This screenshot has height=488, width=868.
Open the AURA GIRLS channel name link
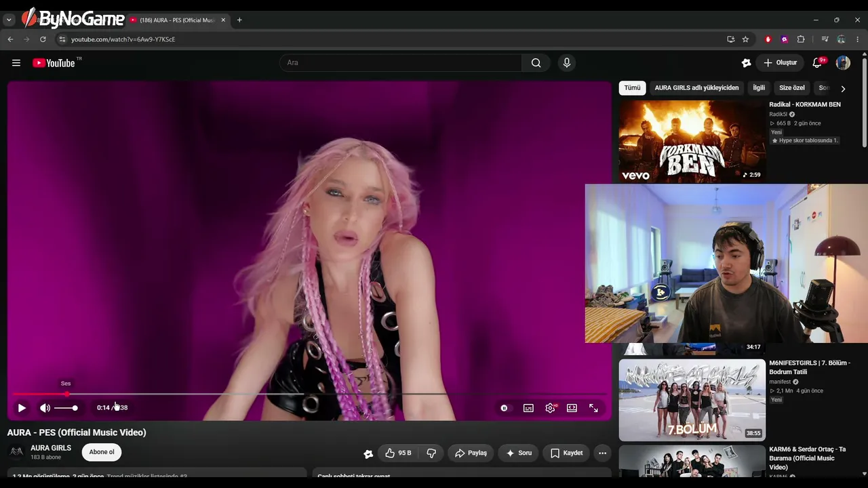pos(51,448)
